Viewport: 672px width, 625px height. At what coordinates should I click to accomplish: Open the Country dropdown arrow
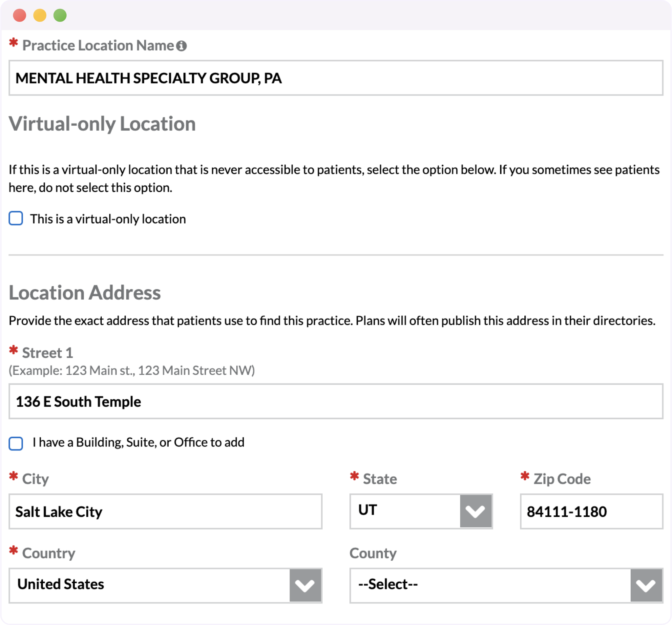point(305,585)
